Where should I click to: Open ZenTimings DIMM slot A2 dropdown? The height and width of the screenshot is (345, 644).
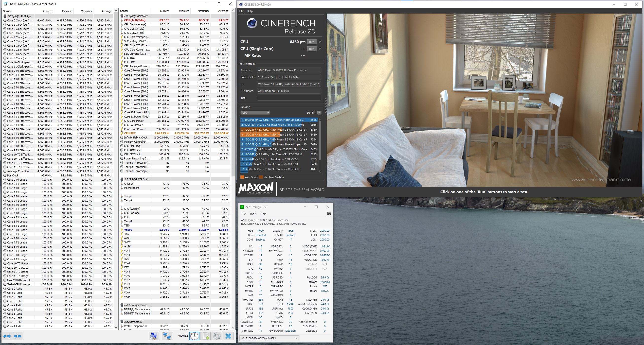tap(269, 338)
